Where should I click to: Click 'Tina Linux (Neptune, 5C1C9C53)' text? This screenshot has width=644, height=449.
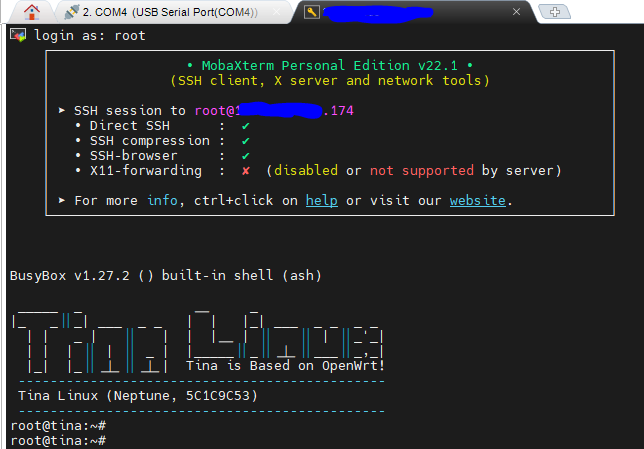click(x=138, y=396)
